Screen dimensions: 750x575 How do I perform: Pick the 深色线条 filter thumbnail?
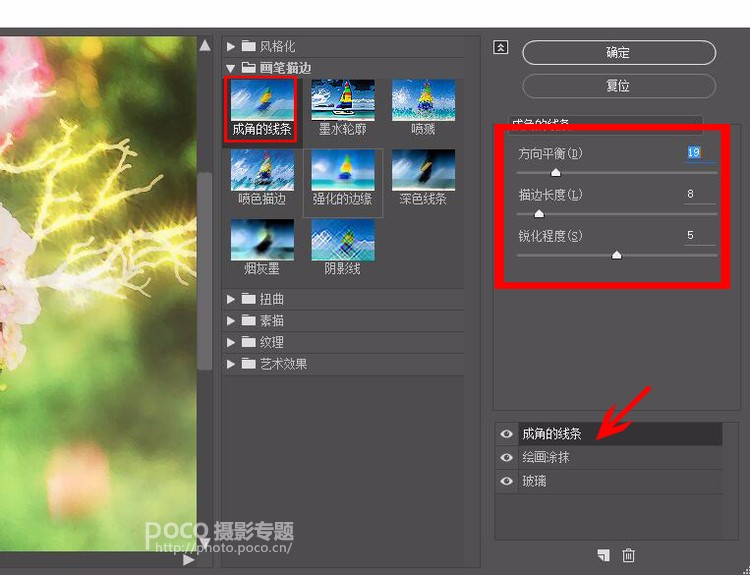(423, 170)
